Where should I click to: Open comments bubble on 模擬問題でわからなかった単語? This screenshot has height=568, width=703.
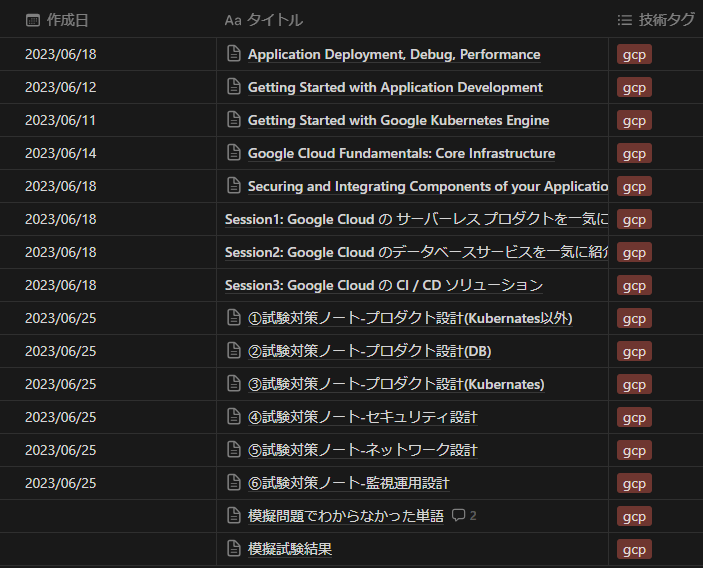tap(464, 516)
